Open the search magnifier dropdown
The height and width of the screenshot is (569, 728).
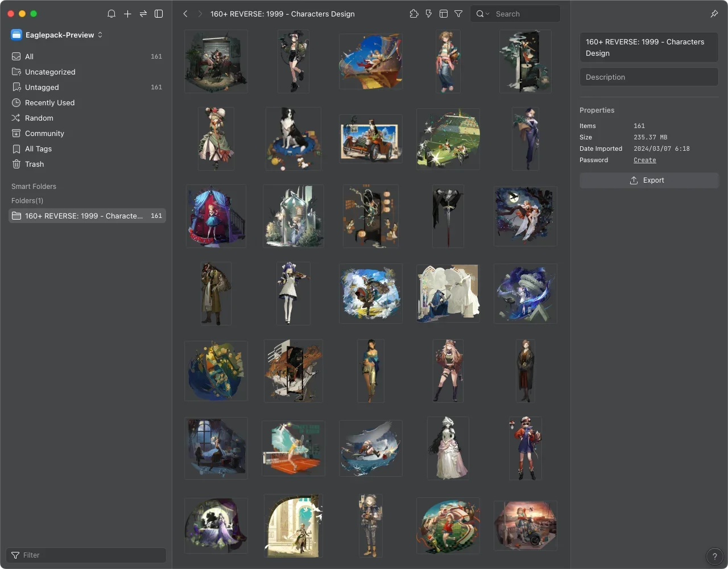coord(482,14)
